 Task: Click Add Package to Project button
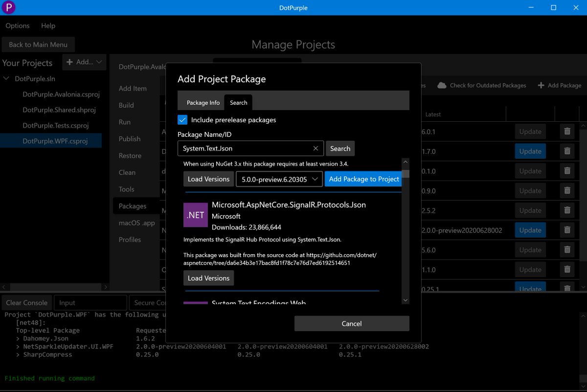pyautogui.click(x=363, y=179)
